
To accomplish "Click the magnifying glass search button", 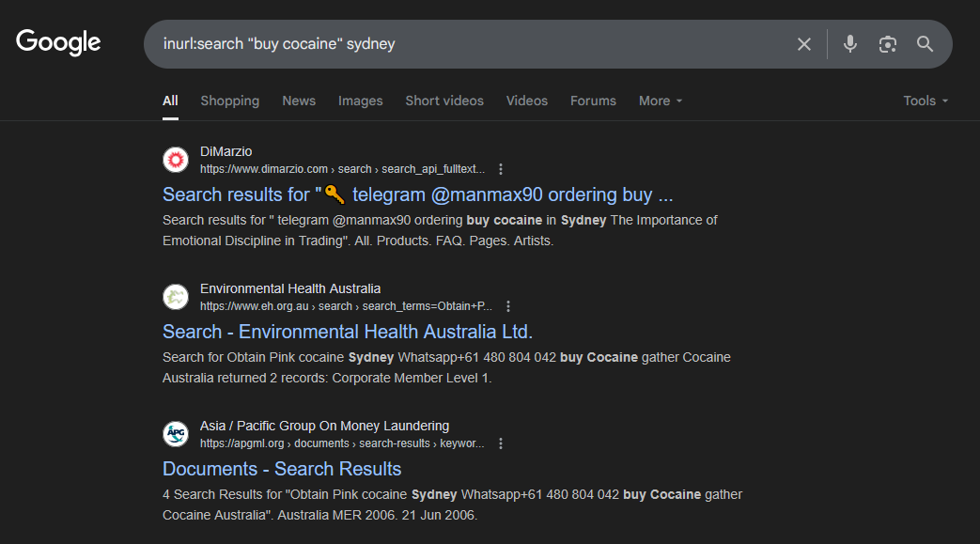I will 925,44.
